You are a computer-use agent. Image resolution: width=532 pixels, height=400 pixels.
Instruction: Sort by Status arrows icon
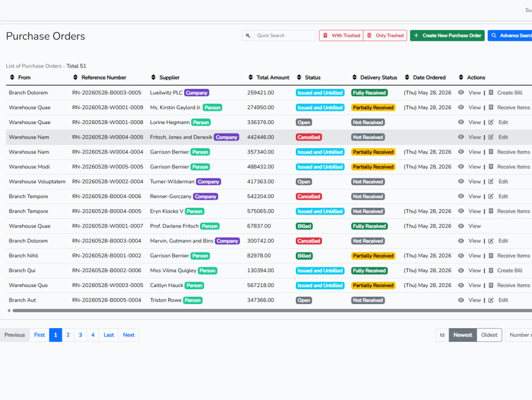point(299,77)
